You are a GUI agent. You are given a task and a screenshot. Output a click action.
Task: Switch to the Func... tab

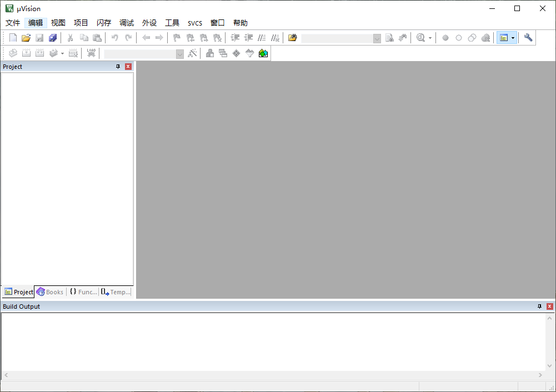(83, 292)
